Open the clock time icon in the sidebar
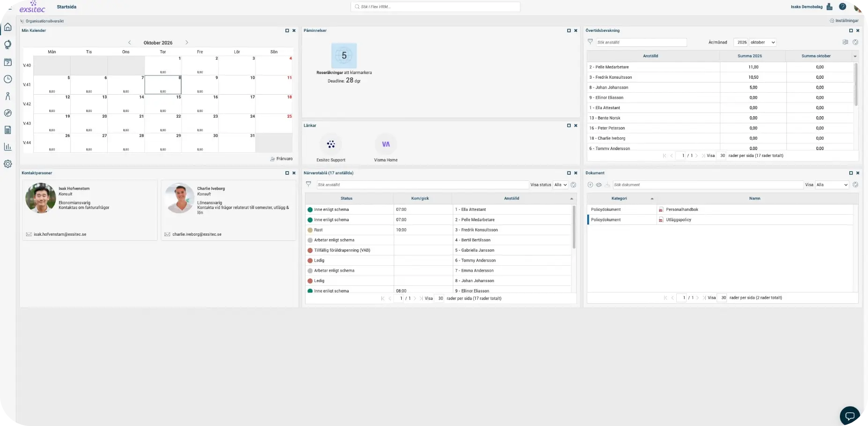 pyautogui.click(x=7, y=79)
